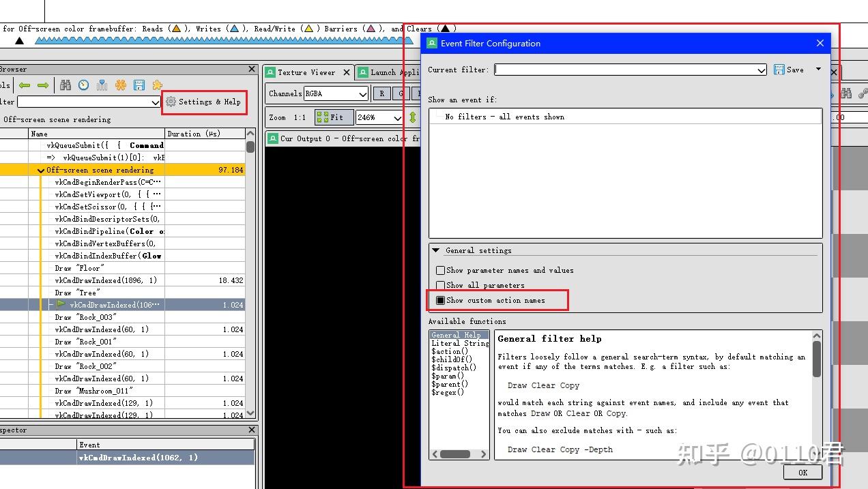Click OK in Event Filter Configuration
This screenshot has height=489, width=868.
tap(802, 472)
